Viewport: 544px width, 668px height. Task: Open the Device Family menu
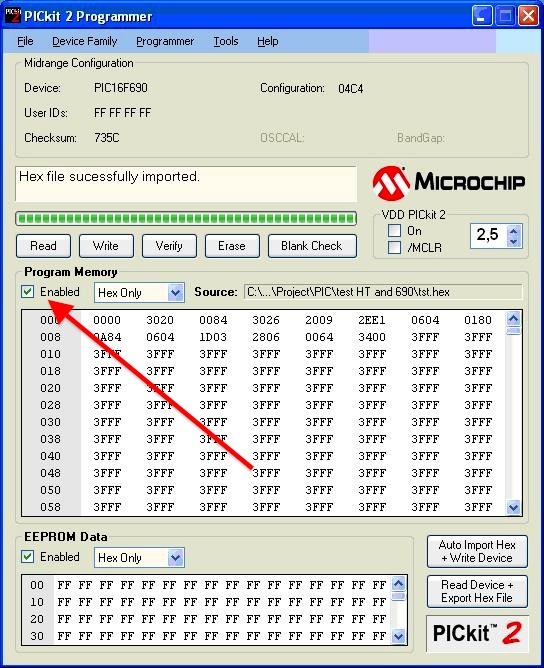84,41
